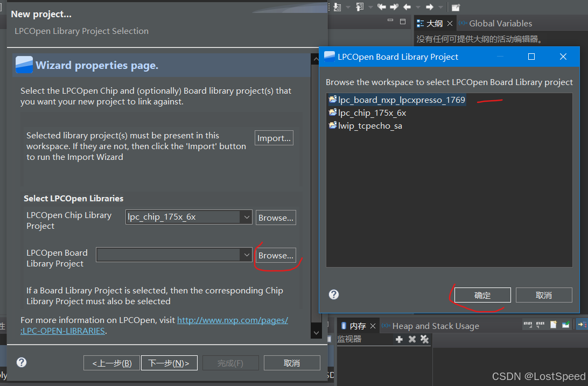Screen dimensions: 588x386
Task: Click the add memory monitor plus icon
Action: click(400, 339)
